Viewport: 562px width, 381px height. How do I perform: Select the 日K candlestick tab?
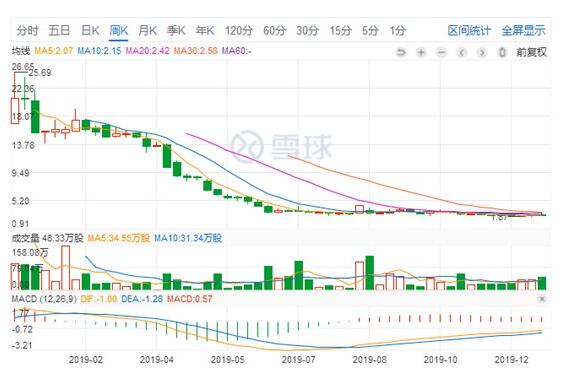[x=90, y=31]
